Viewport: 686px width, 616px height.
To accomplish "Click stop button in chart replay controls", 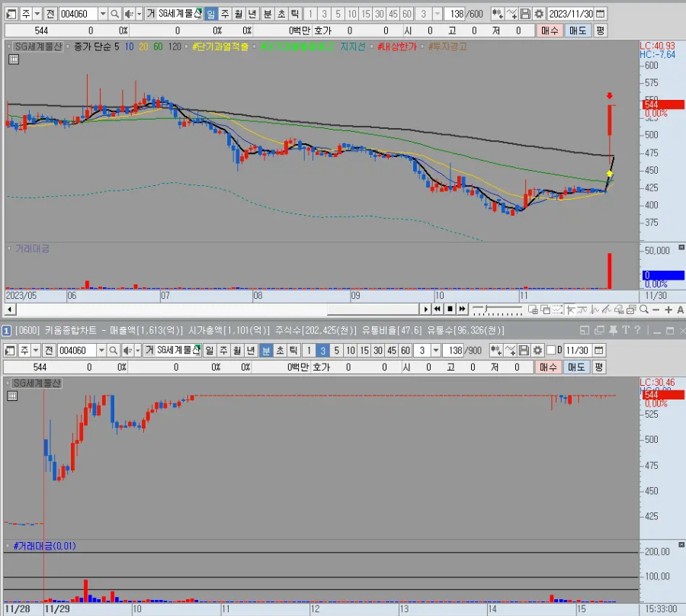I will (450, 310).
